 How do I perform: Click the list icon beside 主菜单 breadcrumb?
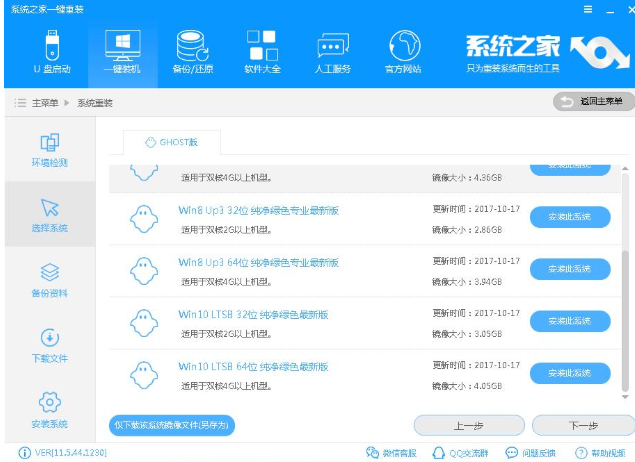[20, 103]
